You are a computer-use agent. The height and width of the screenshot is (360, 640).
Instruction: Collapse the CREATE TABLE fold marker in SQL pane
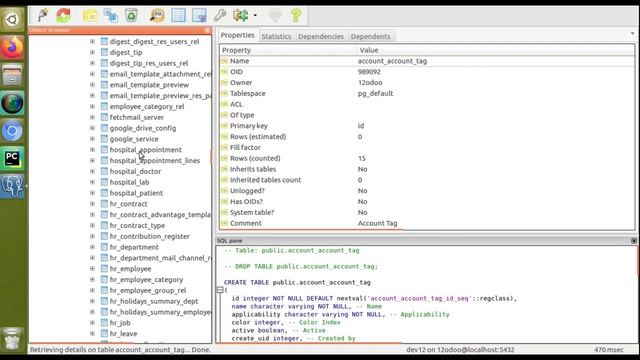click(x=220, y=290)
